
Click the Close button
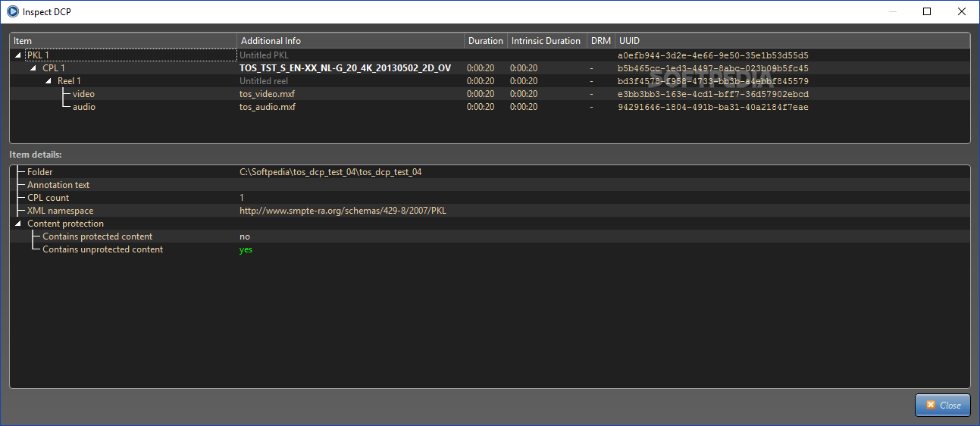(942, 405)
